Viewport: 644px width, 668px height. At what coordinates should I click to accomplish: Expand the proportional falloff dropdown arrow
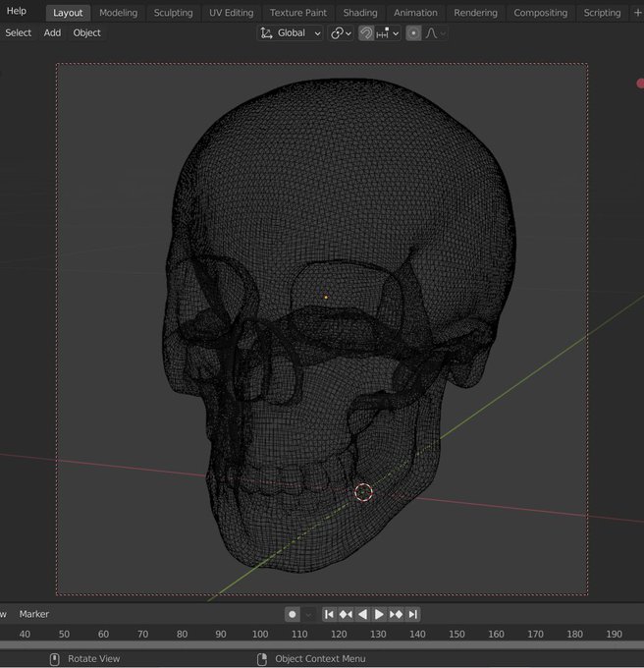pos(443,33)
